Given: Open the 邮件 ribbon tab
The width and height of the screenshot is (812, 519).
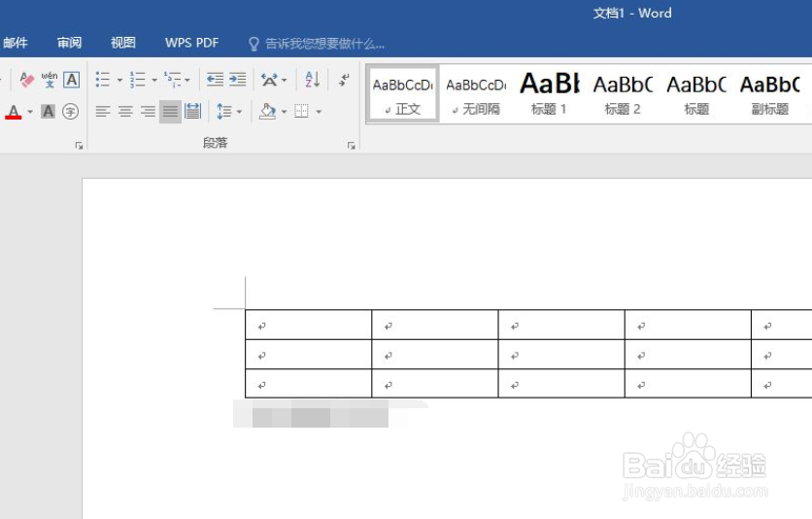Looking at the screenshot, I should (x=16, y=43).
